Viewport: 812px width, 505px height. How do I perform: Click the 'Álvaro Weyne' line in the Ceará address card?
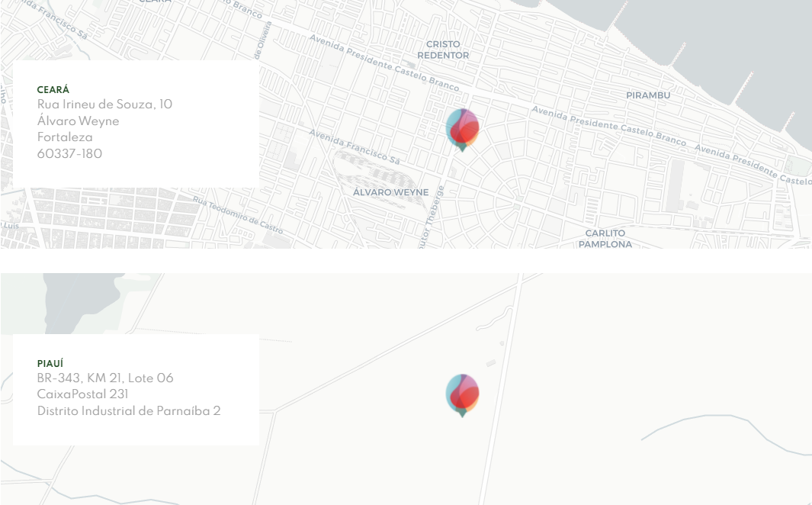pos(79,121)
